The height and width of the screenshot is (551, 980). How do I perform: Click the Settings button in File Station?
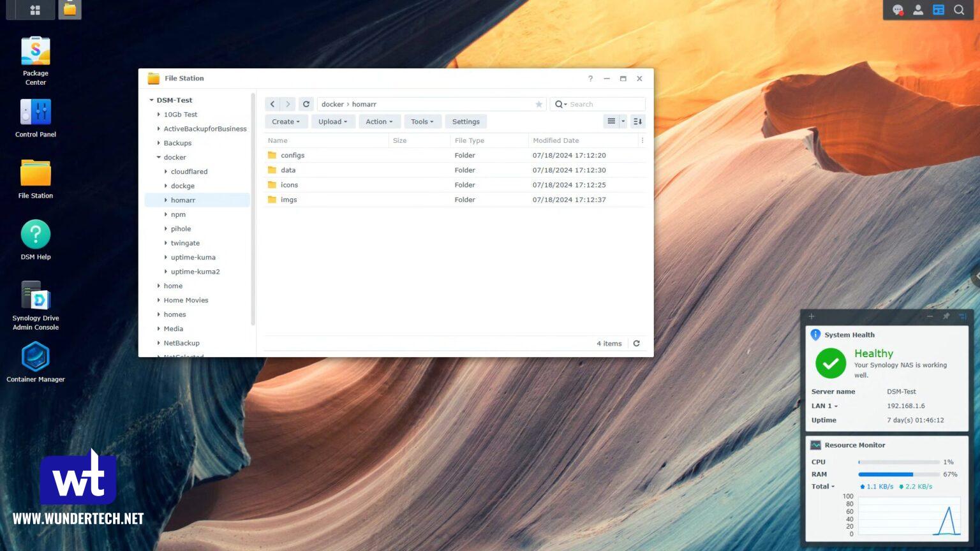(x=466, y=121)
